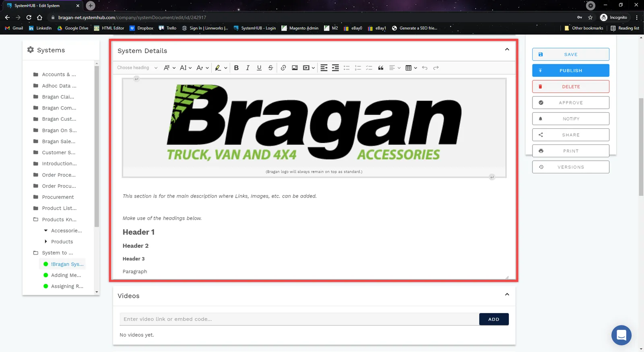Open the Introduction... folder
The image size is (644, 352).
[x=55, y=164]
